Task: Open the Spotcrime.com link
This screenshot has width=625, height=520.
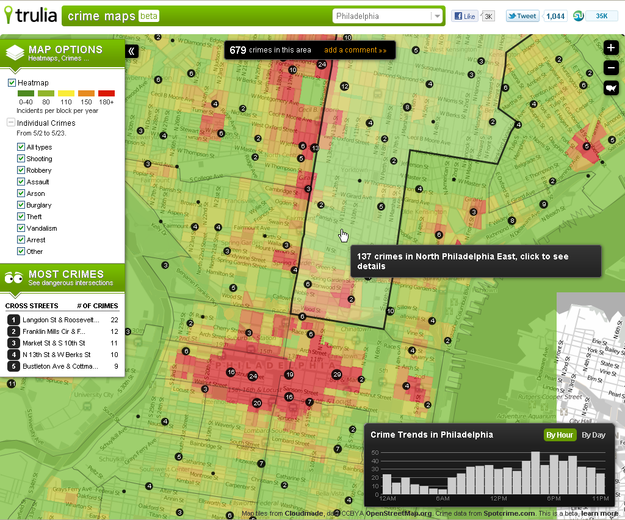Action: click(x=509, y=514)
